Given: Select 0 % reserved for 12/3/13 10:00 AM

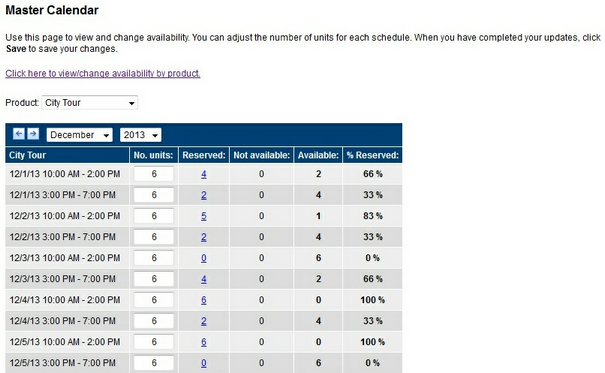Looking at the screenshot, I should tap(373, 258).
